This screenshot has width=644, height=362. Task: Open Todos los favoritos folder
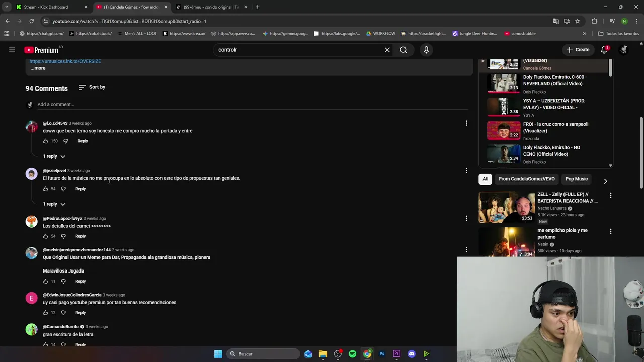618,34
